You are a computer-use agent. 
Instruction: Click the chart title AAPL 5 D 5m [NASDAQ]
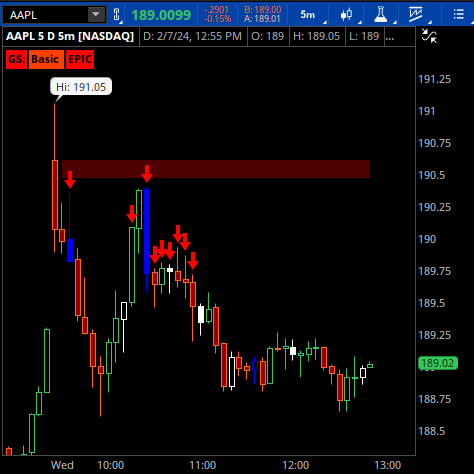(x=70, y=36)
